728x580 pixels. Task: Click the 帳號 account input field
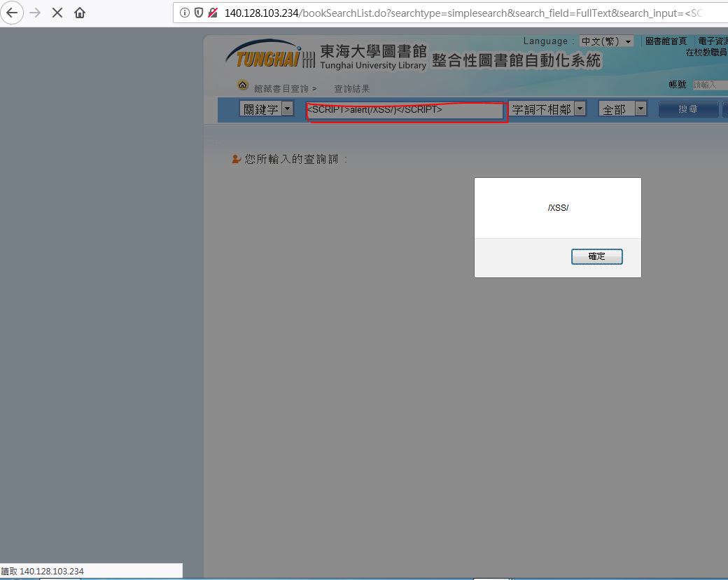click(710, 85)
